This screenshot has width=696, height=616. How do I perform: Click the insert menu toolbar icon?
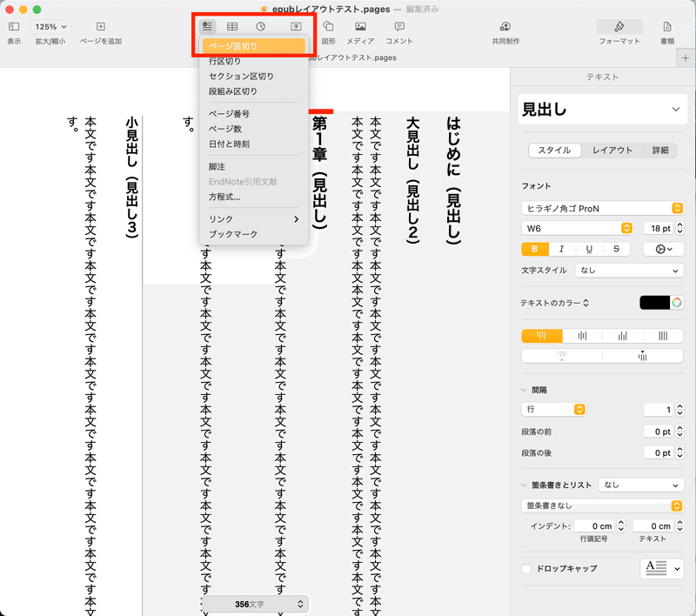point(207,27)
